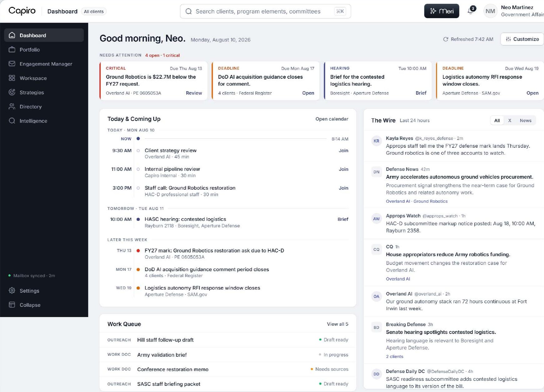This screenshot has height=392, width=544.
Task: Open Conference restoration memo row
Action: tap(228, 369)
